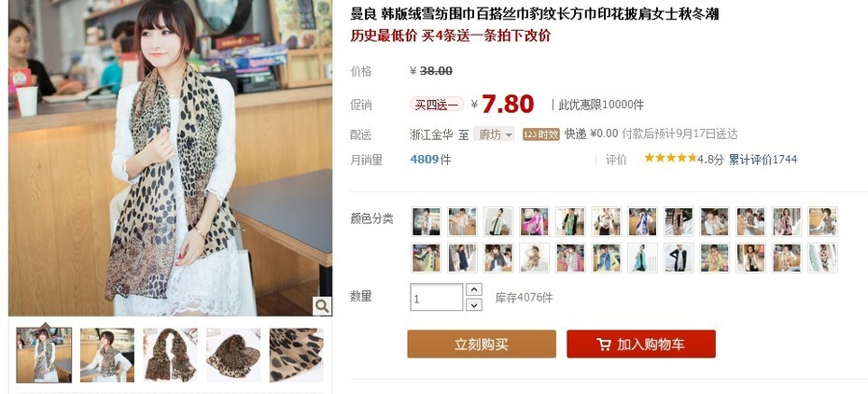Click the five-star rating icons
Screen dimensions: 868x394
tap(670, 159)
